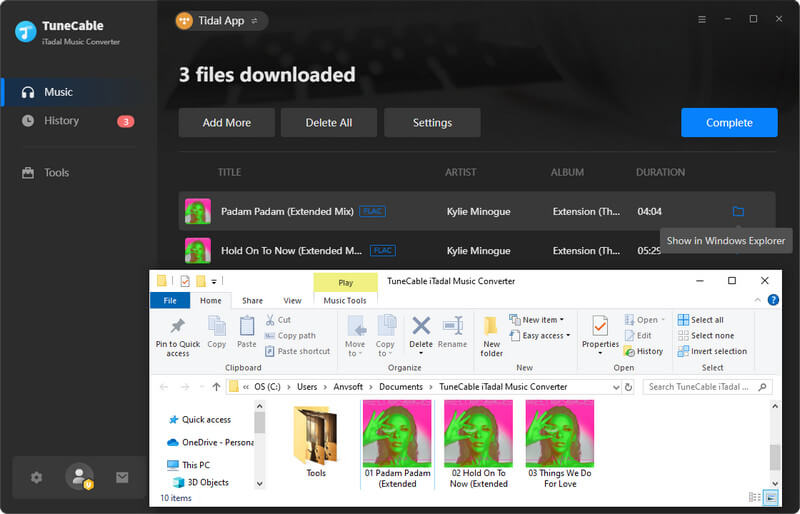Click Select none in ribbon
This screenshot has height=514, width=800.
pyautogui.click(x=706, y=336)
